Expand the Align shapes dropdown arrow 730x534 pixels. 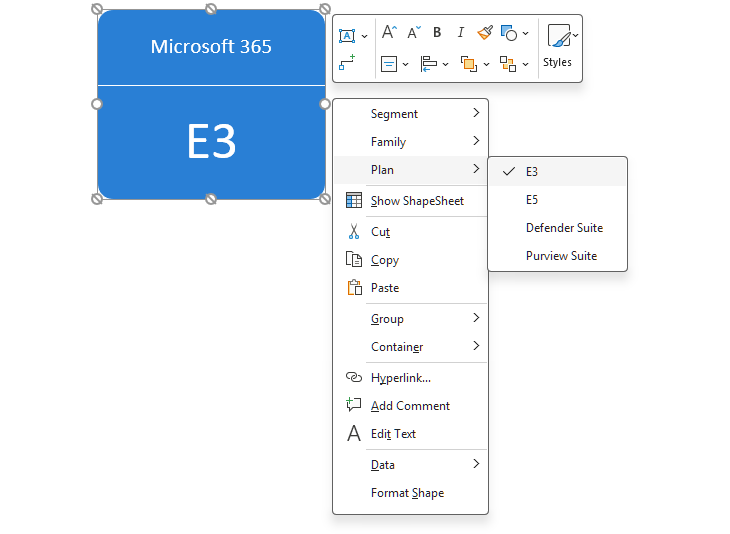pos(446,64)
